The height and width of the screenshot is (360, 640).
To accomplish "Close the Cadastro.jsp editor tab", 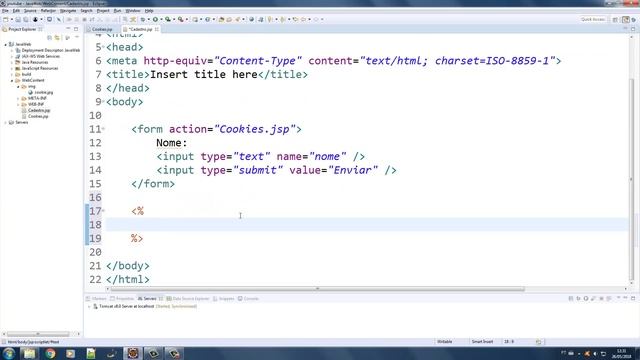I will [157, 29].
